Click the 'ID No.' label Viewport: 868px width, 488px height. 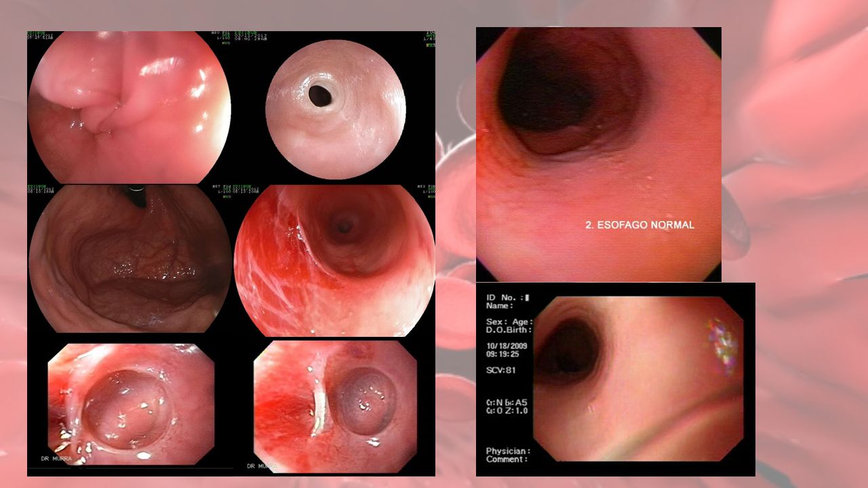click(x=505, y=298)
